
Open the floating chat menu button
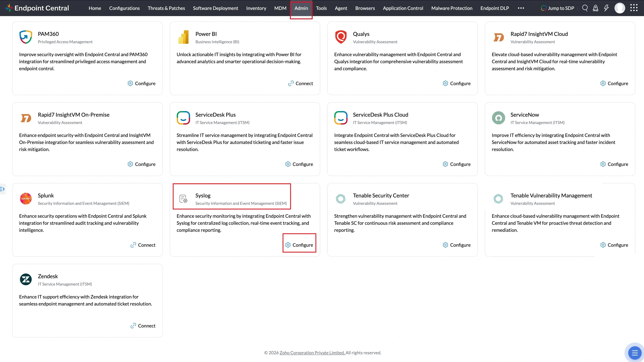click(x=634, y=352)
